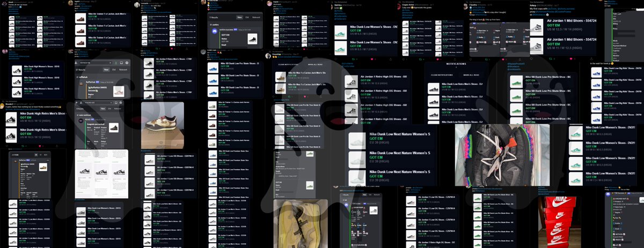Like the Nike Dunk High Retro Men's tweet
The height and width of the screenshot is (248, 644).
(x=40, y=146)
